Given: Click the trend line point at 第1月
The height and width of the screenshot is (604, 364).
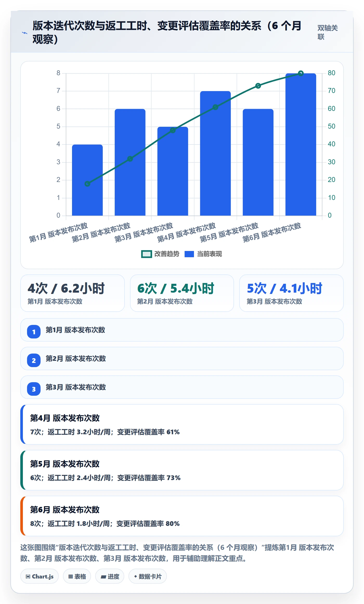Looking at the screenshot, I should 87,184.
